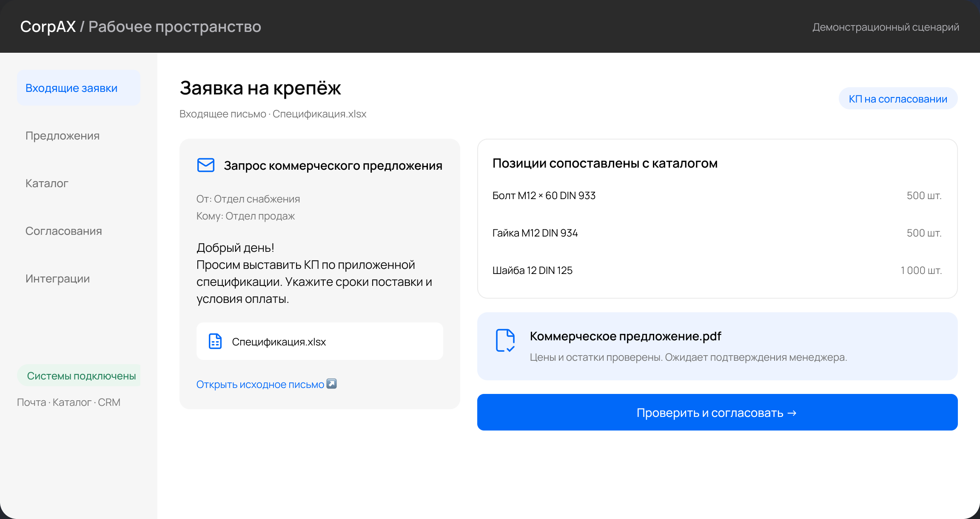Click the Демонстрационный сценарий label
The width and height of the screenshot is (980, 519).
pos(886,27)
